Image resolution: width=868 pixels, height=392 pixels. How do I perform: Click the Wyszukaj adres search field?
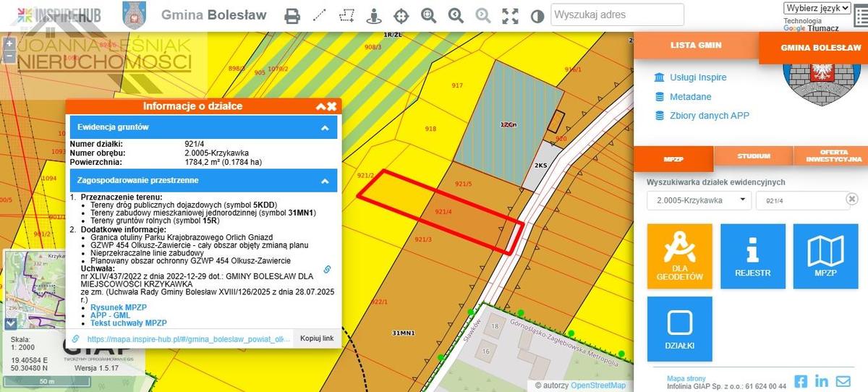pyautogui.click(x=617, y=14)
